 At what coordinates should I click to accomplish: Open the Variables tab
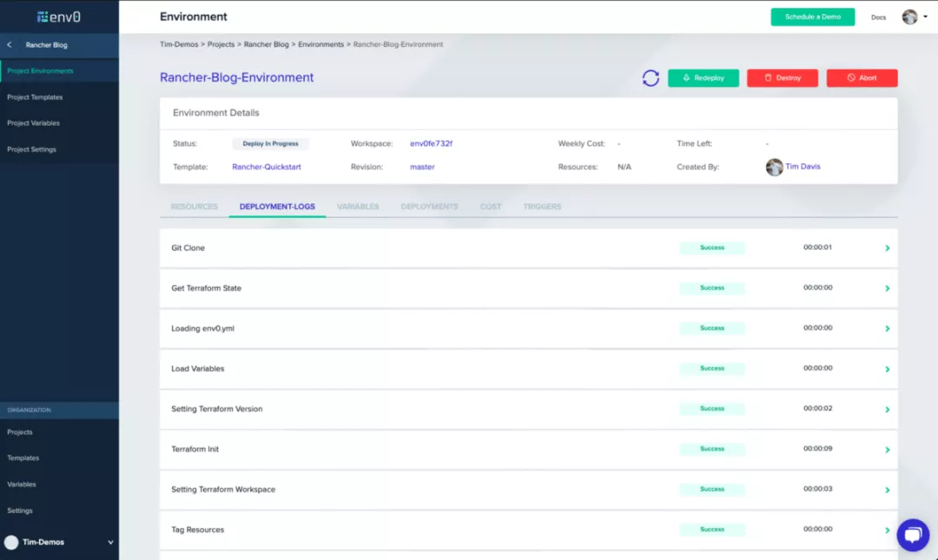tap(358, 207)
